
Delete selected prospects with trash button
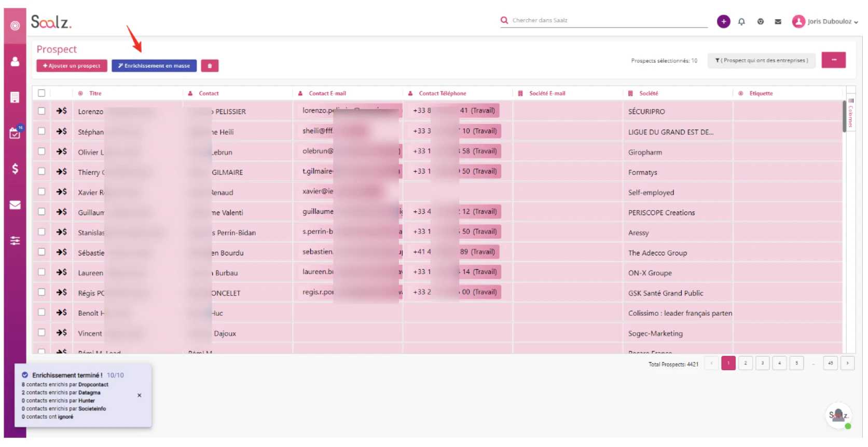pyautogui.click(x=210, y=66)
